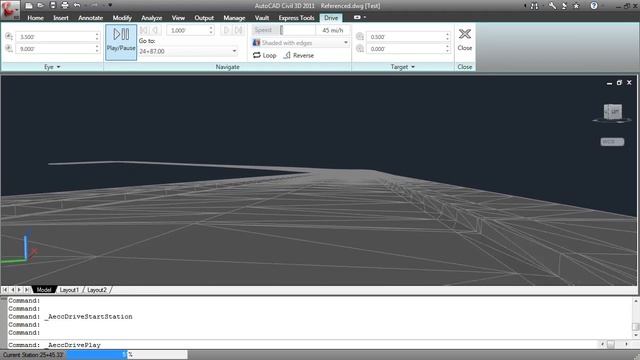Adjust the 1.000' step increment spinner
Image resolution: width=640 pixels, height=360 pixels.
211,30
